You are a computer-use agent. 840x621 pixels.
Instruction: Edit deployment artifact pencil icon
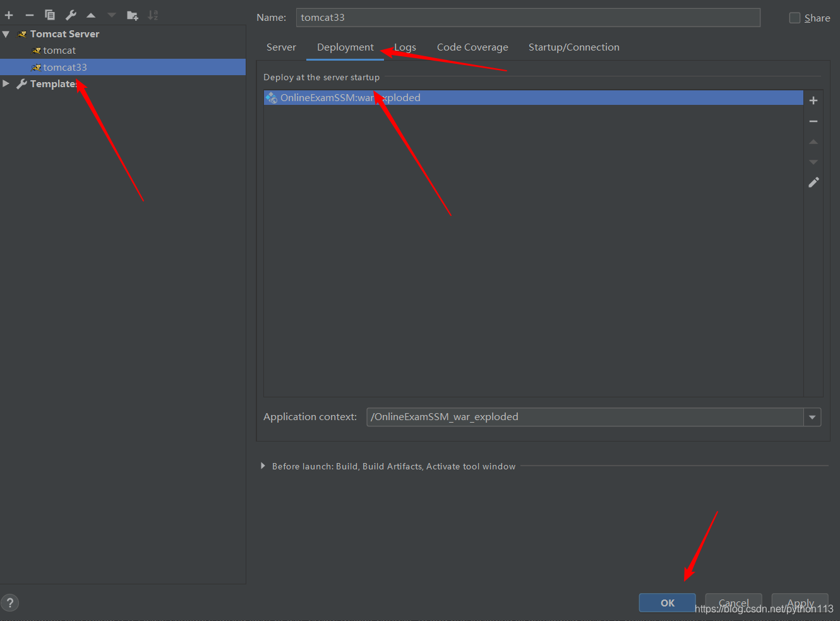(813, 183)
